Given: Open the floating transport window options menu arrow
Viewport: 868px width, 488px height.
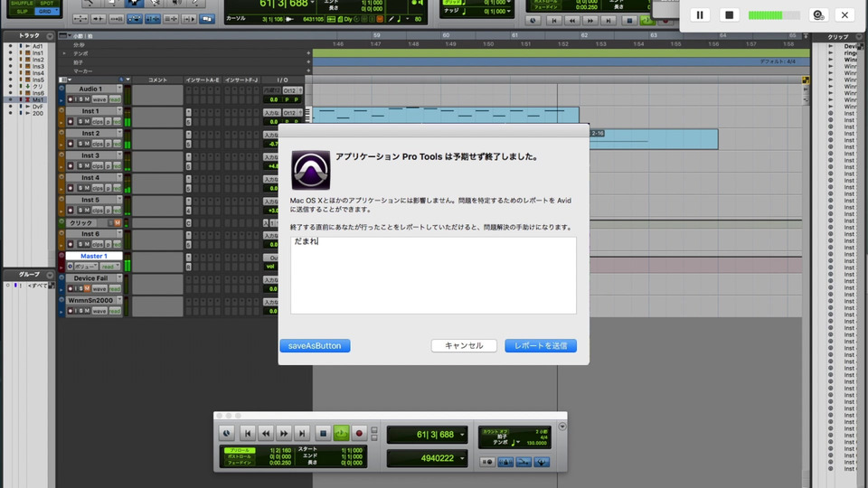Looking at the screenshot, I should (x=561, y=427).
